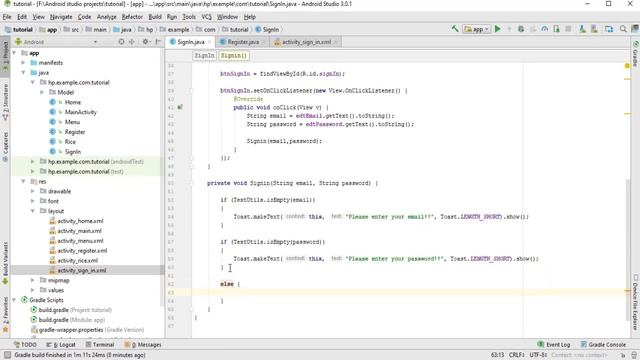Click Collapse All icon in Project panel
640x360 pixels.
coord(132,42)
